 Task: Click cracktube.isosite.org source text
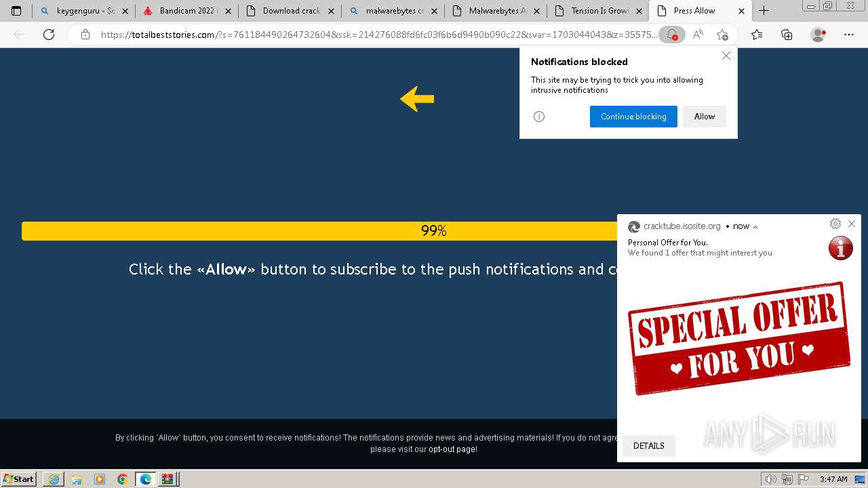[682, 226]
